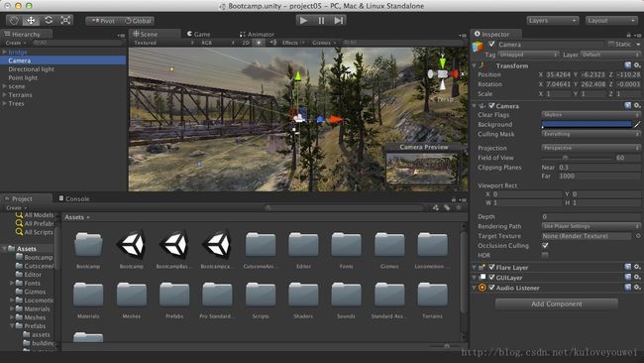Toggle the Camera component enabled checkbox
Image resolution: width=644 pixels, height=363 pixels.
491,106
